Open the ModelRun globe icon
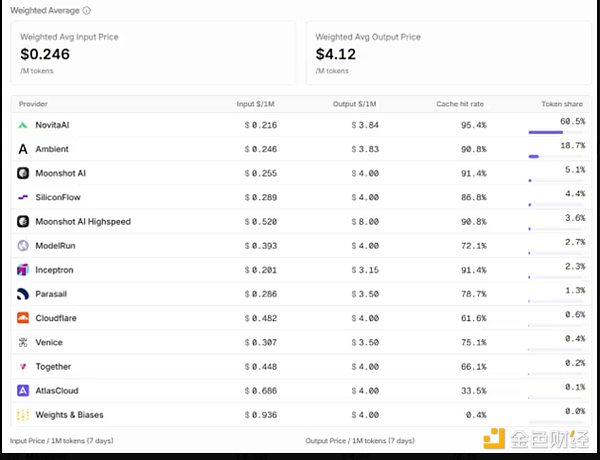600x460 pixels. coord(23,245)
